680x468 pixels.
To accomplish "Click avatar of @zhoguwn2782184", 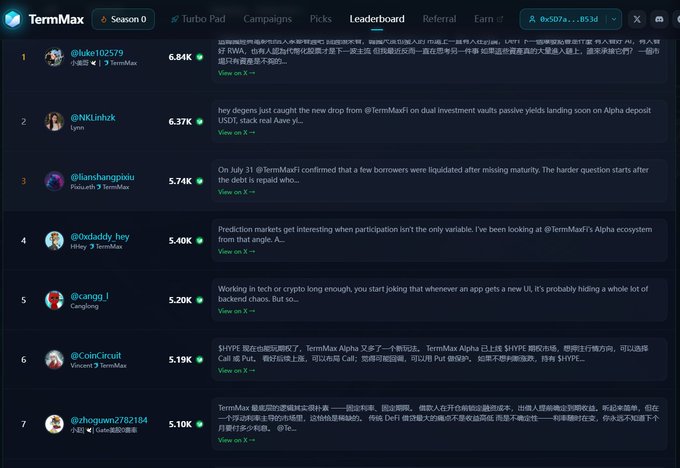I will point(54,424).
